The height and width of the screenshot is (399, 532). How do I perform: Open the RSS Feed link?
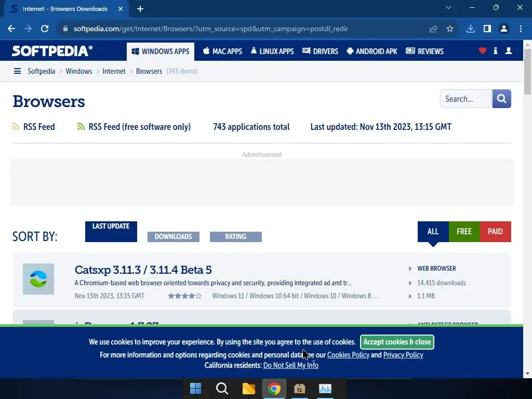pyautogui.click(x=34, y=127)
